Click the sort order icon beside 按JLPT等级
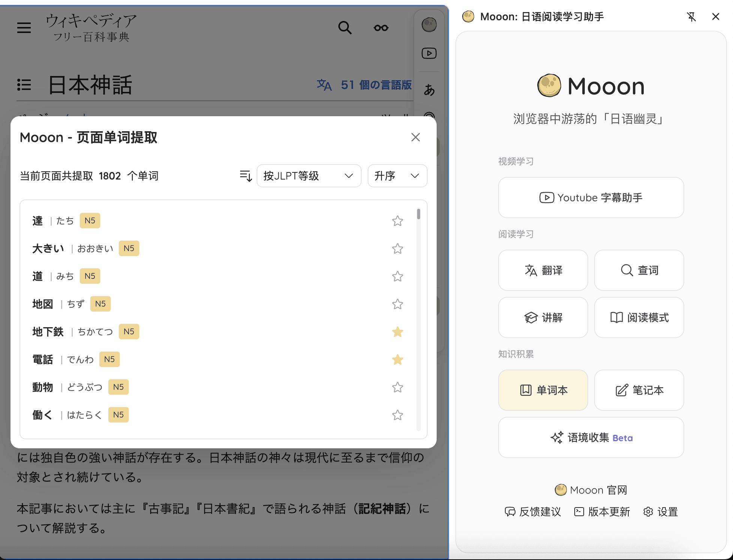 pos(246,176)
